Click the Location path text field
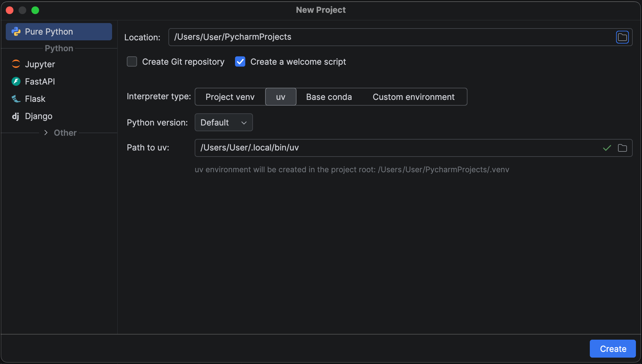 (384, 37)
